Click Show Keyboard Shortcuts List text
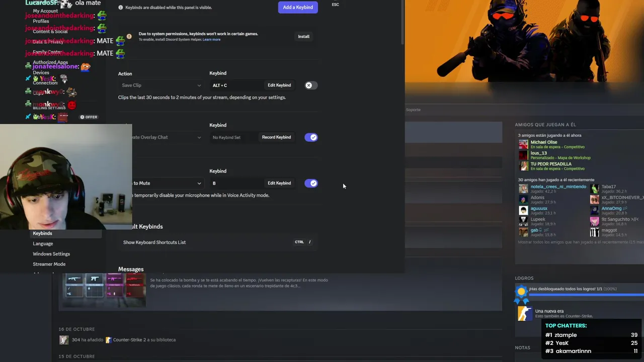This screenshot has height=362, width=644. click(154, 242)
